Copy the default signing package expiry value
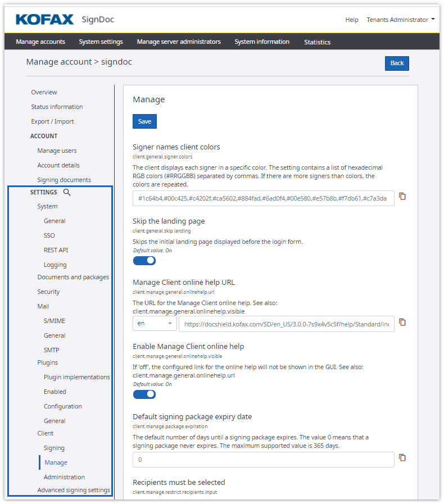Screen dimensions: 444x504 [x=402, y=458]
